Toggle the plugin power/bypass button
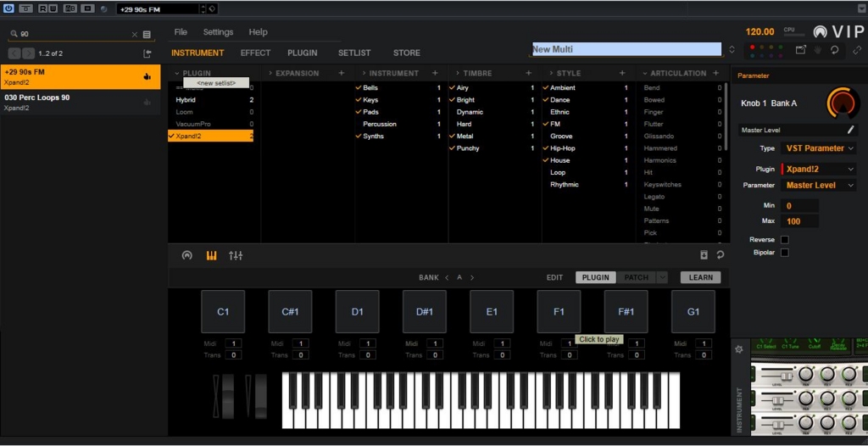 click(x=8, y=8)
